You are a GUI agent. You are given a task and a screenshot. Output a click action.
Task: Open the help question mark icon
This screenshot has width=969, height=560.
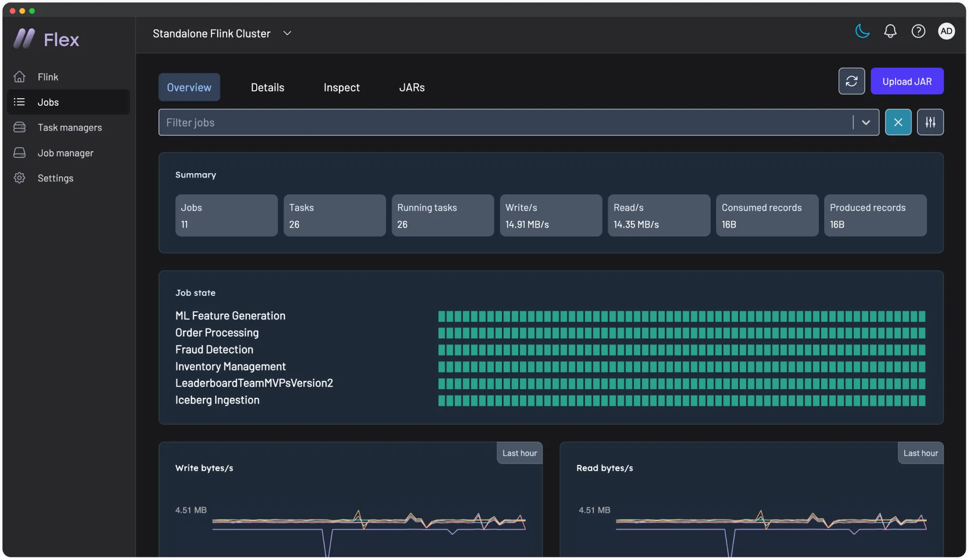click(918, 32)
